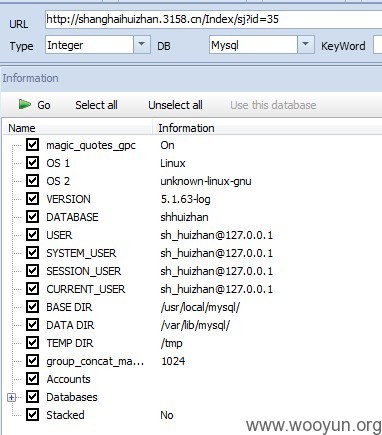This screenshot has height=435, width=382.
Task: Uncheck the OS 2 checkbox
Action: point(32,181)
